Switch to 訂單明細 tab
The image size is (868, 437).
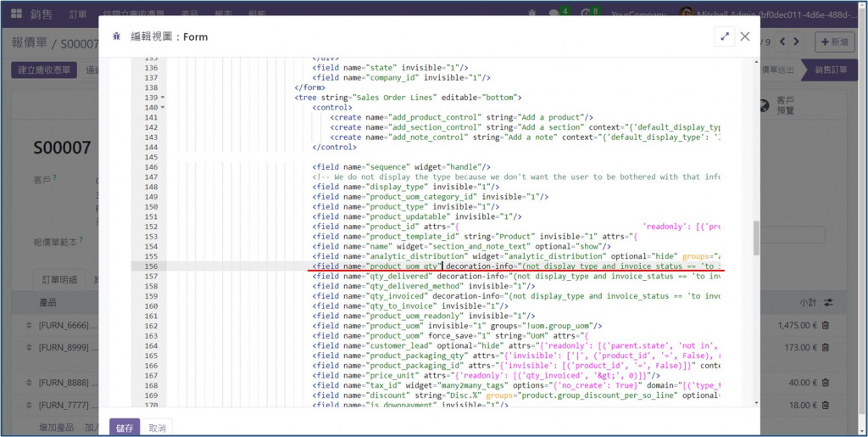pyautogui.click(x=60, y=280)
